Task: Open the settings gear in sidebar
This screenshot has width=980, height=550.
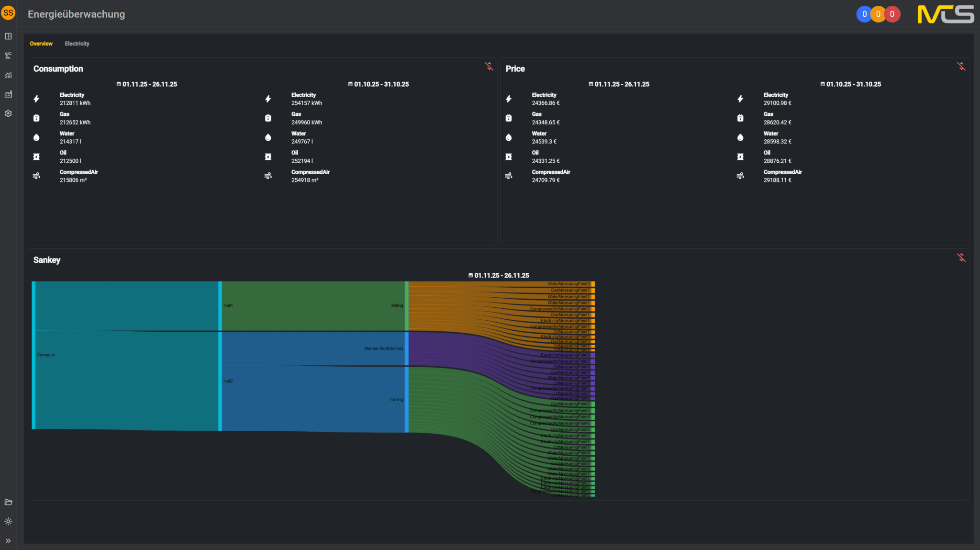Action: pyautogui.click(x=8, y=113)
